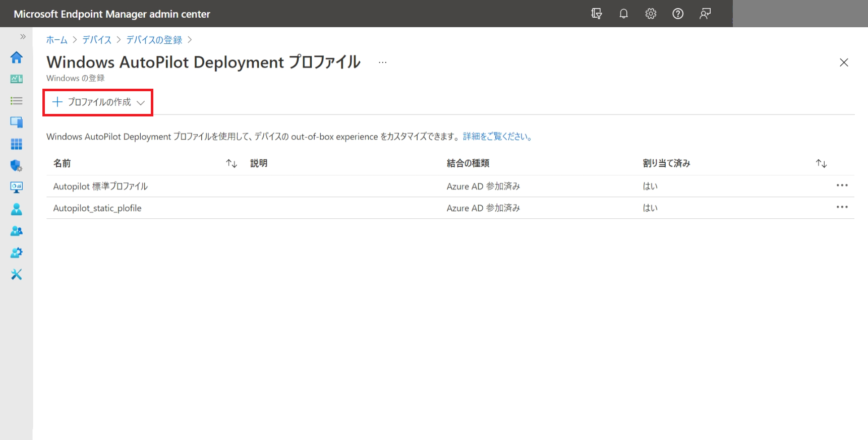Open the Home icon in sidebar
Viewport: 868px width, 440px height.
(x=16, y=57)
